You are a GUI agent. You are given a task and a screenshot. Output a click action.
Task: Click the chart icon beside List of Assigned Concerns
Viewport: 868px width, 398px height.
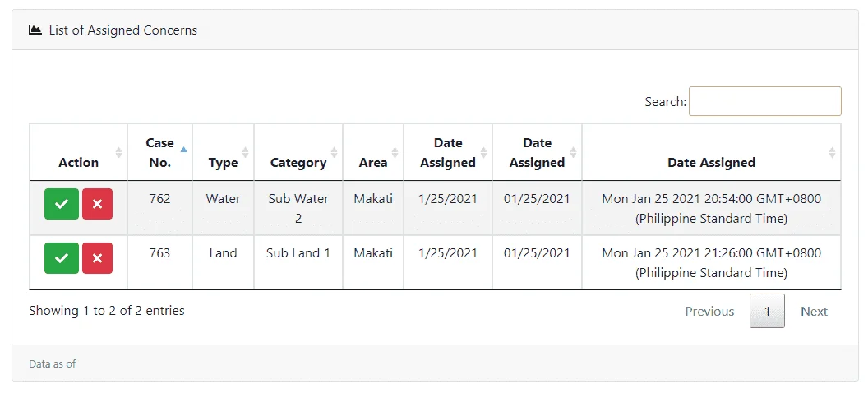click(x=35, y=30)
